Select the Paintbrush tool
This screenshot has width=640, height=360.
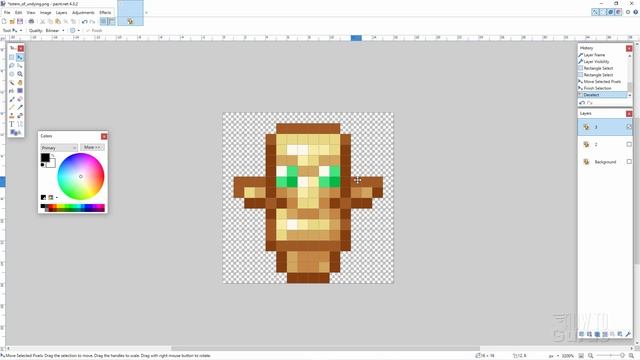12,99
